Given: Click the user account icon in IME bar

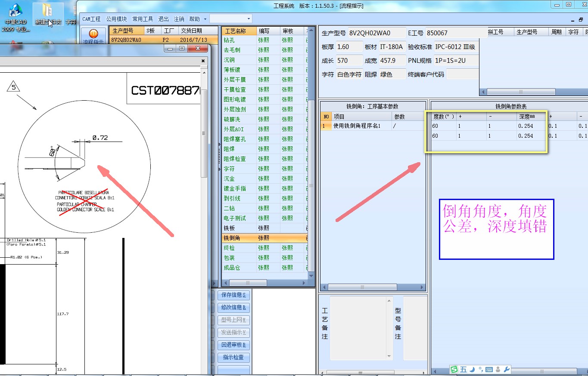Looking at the screenshot, I should (498, 369).
